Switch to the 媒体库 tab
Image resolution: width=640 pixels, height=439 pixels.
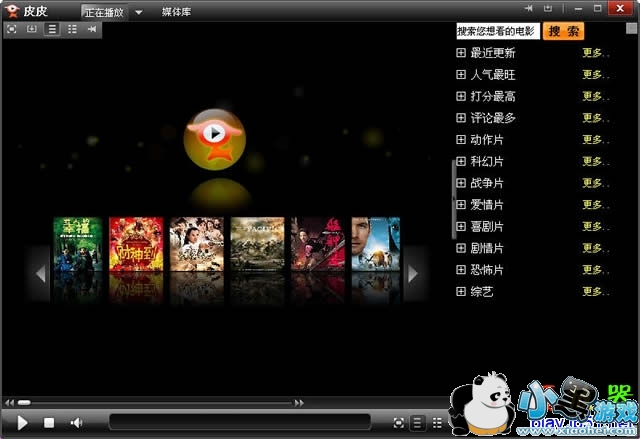coord(176,12)
